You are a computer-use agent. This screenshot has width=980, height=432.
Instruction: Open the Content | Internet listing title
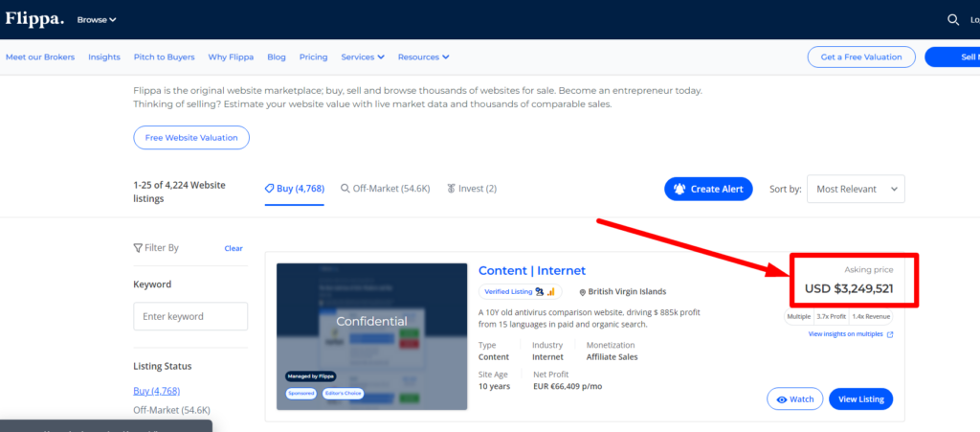532,271
